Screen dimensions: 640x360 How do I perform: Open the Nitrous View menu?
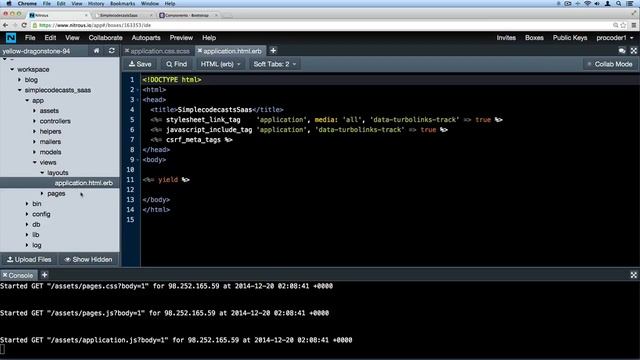click(x=72, y=38)
